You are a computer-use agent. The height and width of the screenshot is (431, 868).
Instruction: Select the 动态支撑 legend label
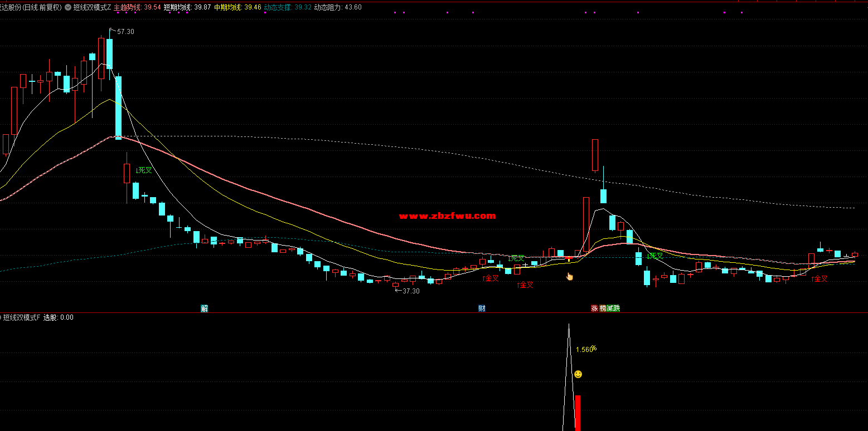click(x=278, y=8)
